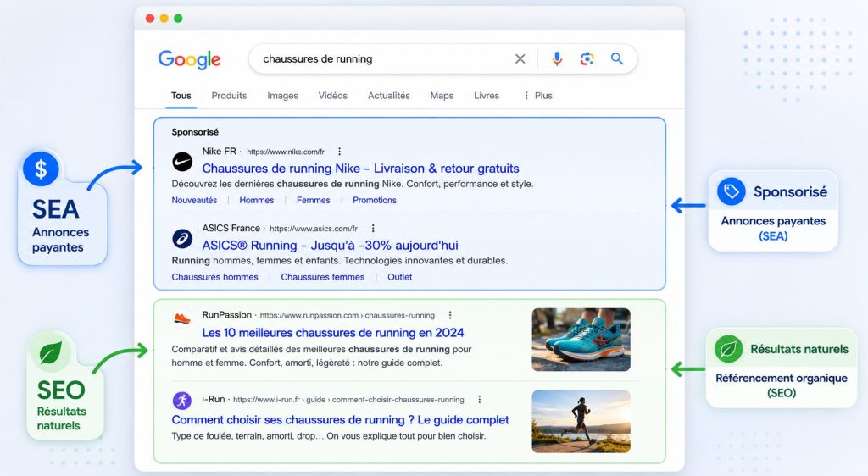Click the Annonces payantes (SEA) caption on right
Viewport: 868px width, 476px height.
coord(773,229)
